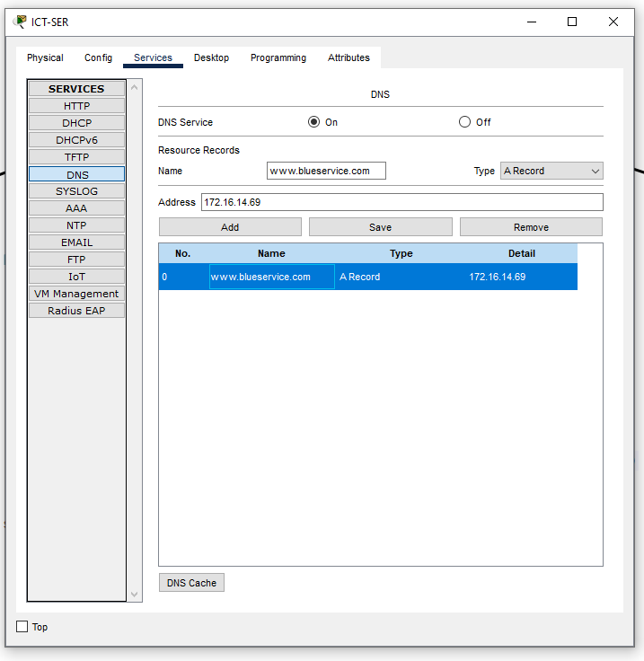The height and width of the screenshot is (661, 644).
Task: Open the DNS Cache
Action: click(191, 583)
